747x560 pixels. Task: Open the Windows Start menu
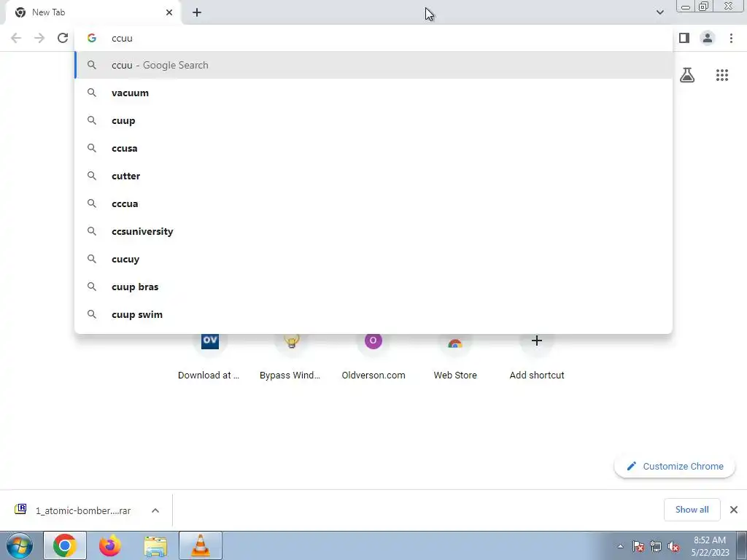click(x=20, y=545)
